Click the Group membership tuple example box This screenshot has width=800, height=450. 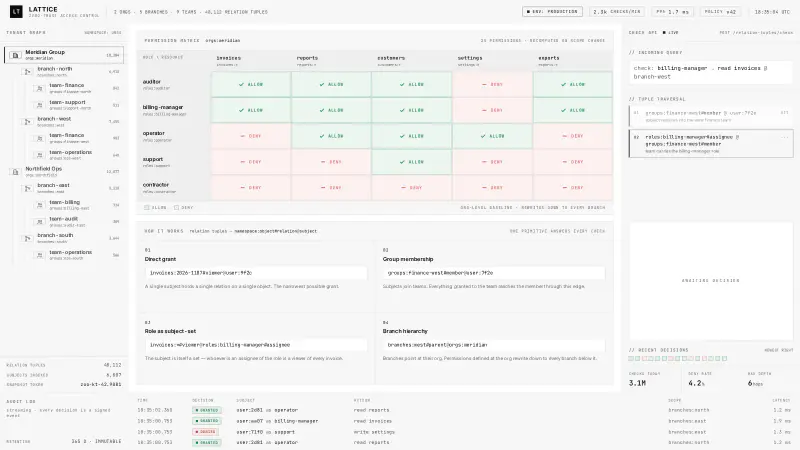click(x=494, y=273)
